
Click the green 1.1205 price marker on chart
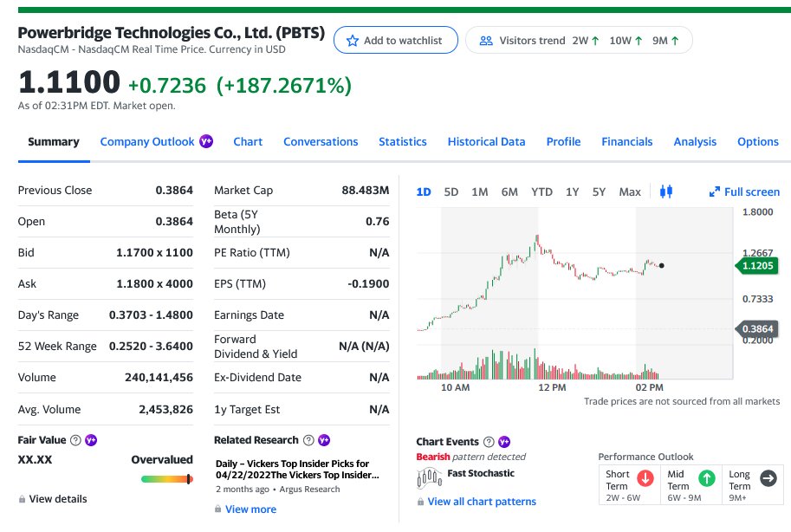pyautogui.click(x=756, y=266)
